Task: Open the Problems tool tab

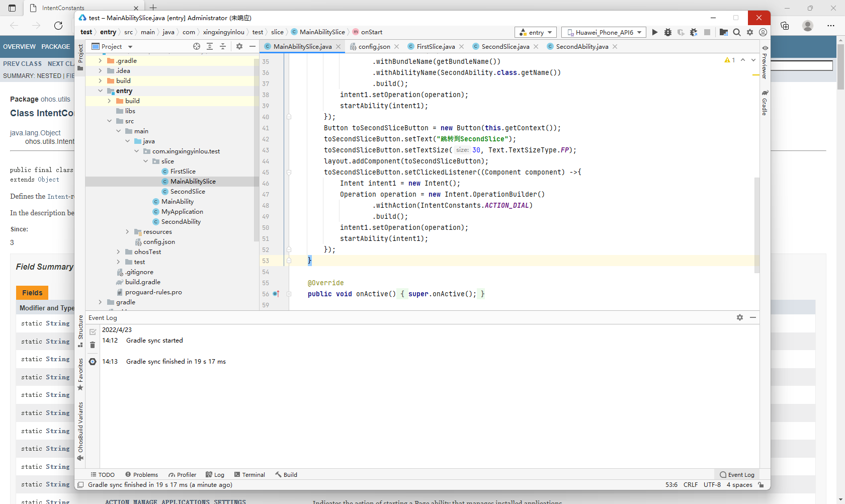Action: click(x=141, y=475)
